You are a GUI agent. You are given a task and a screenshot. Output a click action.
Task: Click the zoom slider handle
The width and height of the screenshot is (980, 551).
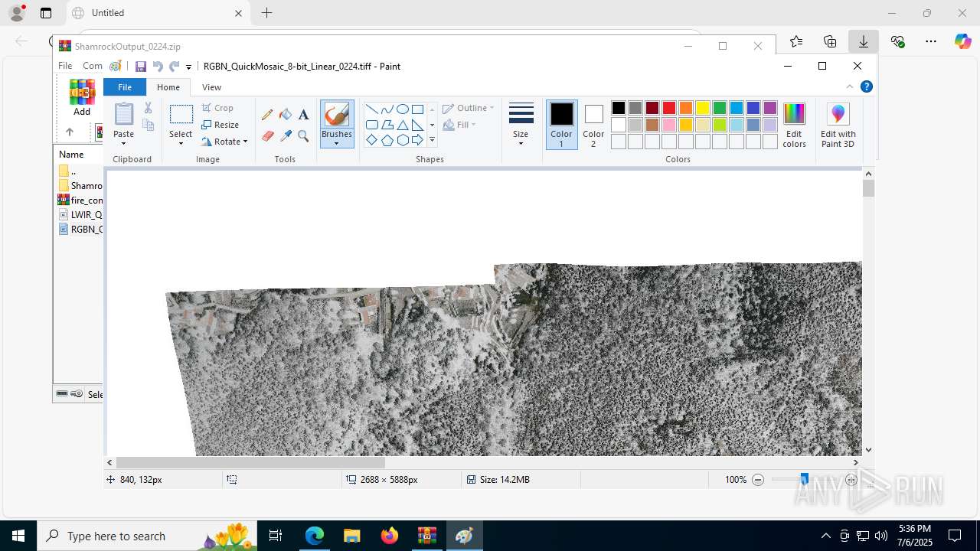(804, 480)
